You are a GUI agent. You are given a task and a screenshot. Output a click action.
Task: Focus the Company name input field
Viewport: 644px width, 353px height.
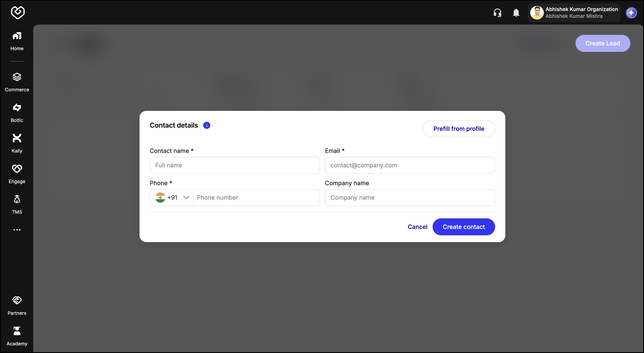click(x=410, y=198)
